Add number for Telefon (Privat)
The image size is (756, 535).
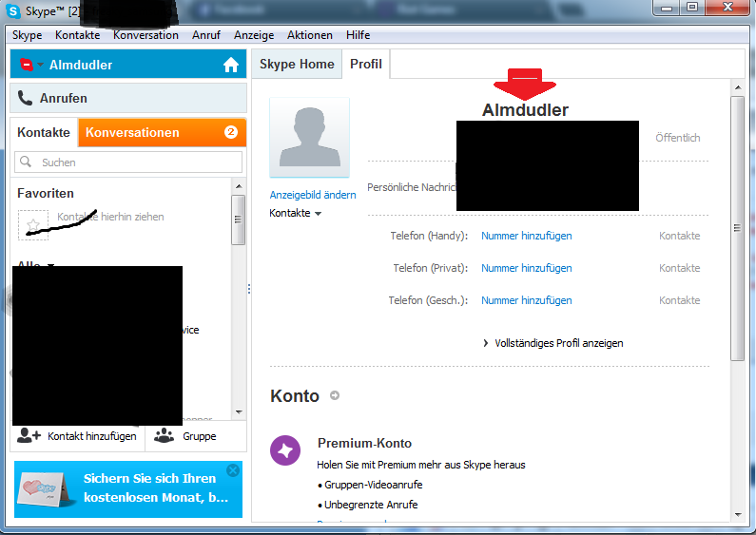tap(527, 268)
